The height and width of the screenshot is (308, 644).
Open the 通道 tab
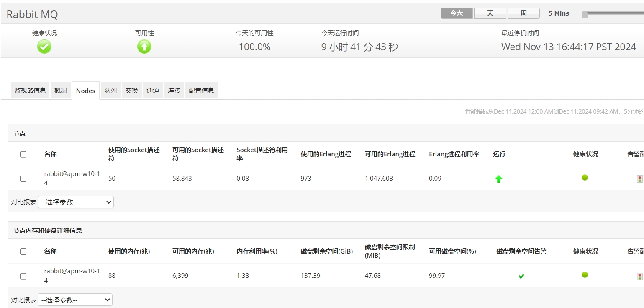tap(153, 90)
